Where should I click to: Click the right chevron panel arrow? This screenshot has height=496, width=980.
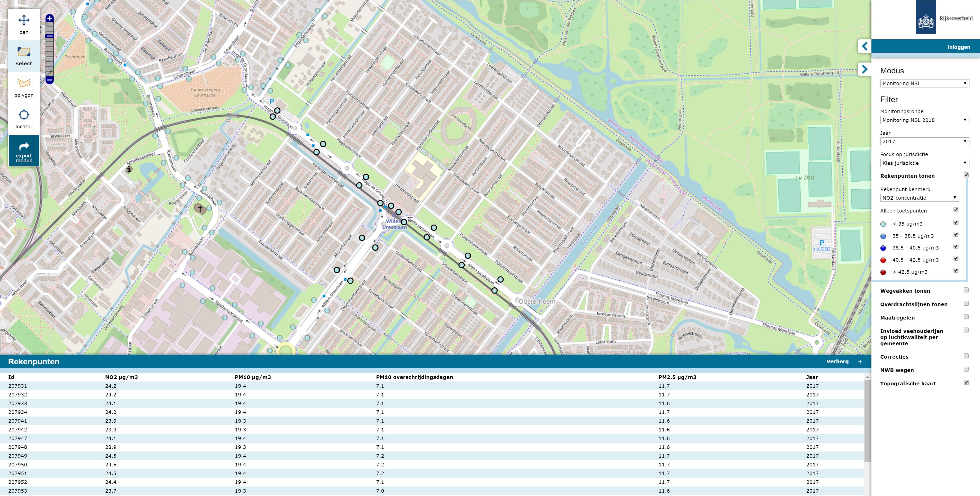point(865,69)
